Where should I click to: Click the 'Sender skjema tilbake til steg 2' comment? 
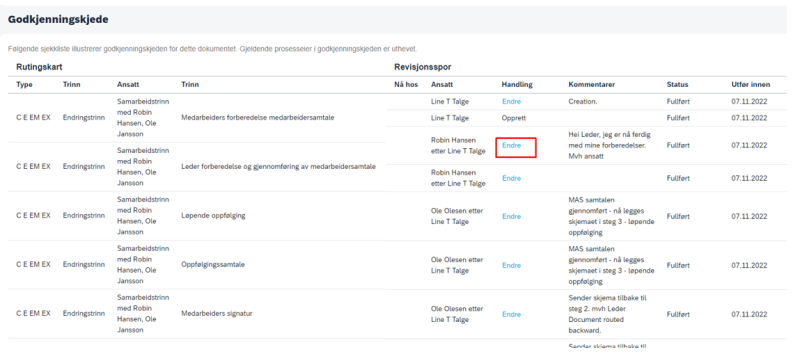(608, 314)
